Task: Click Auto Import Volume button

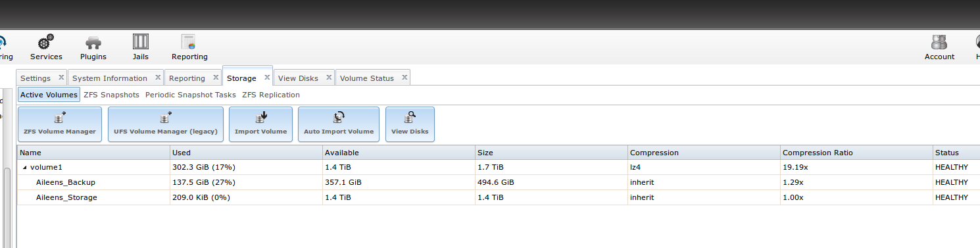Action: [x=339, y=124]
